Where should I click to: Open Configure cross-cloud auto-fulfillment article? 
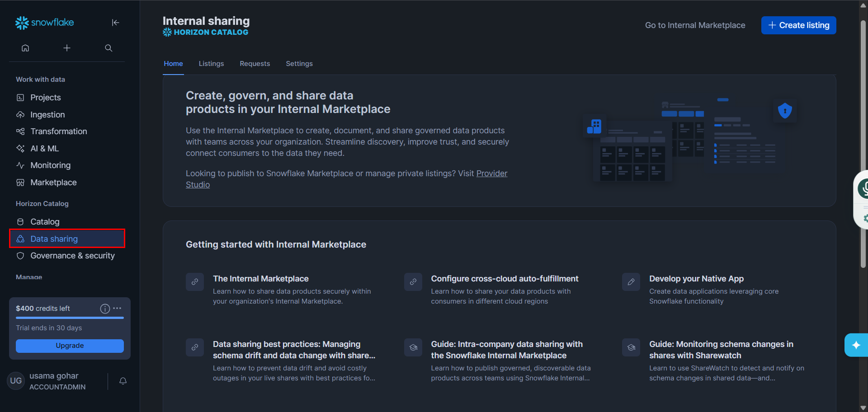[x=505, y=279]
